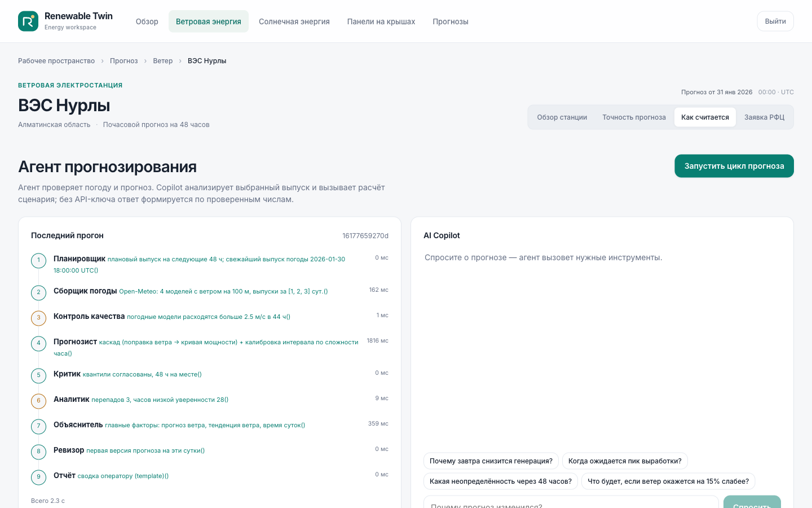Select the Как считается tab
This screenshot has width=812, height=508.
(x=705, y=117)
